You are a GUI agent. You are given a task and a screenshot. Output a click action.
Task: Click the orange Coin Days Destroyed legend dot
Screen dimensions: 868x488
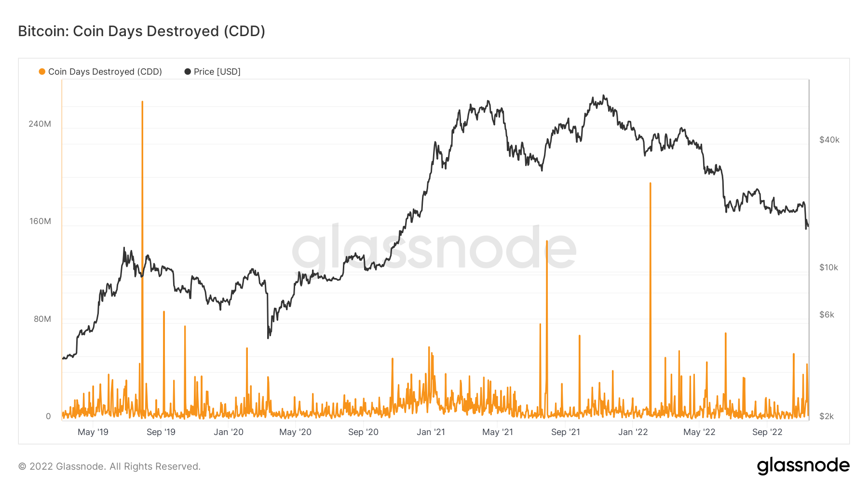(x=42, y=72)
